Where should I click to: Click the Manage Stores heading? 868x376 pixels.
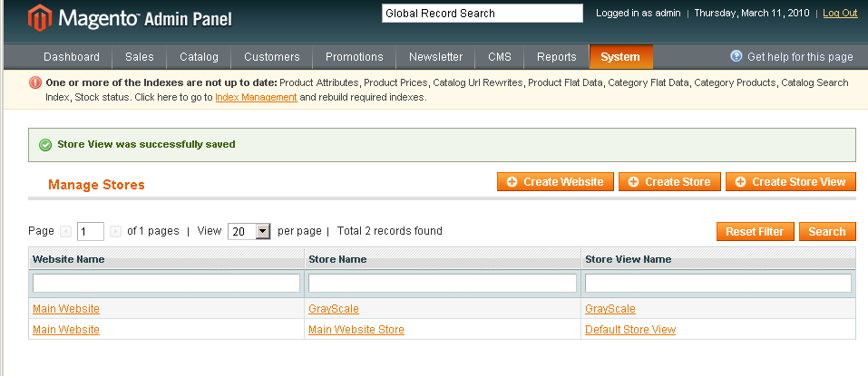96,185
